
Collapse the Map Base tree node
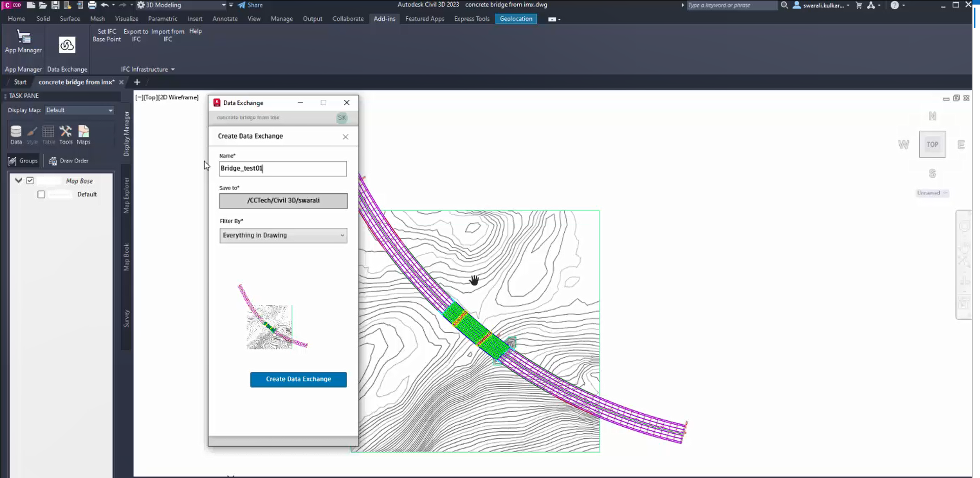click(19, 181)
